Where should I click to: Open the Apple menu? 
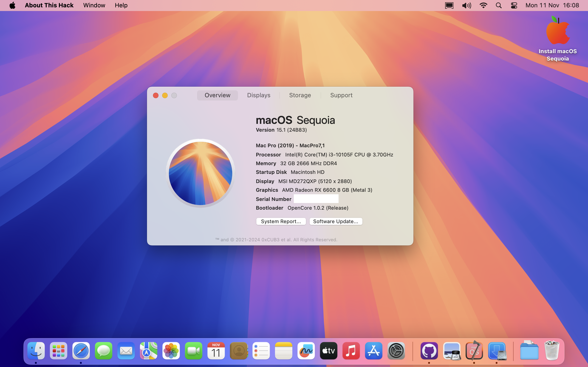tap(12, 5)
